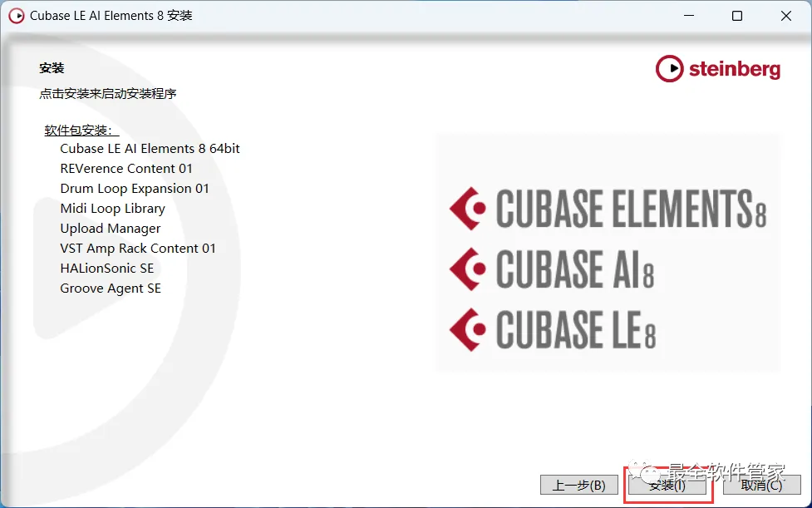Screen dimensions: 812x508
Task: Click the Cubase Elements 8 product logo
Action: click(x=608, y=208)
